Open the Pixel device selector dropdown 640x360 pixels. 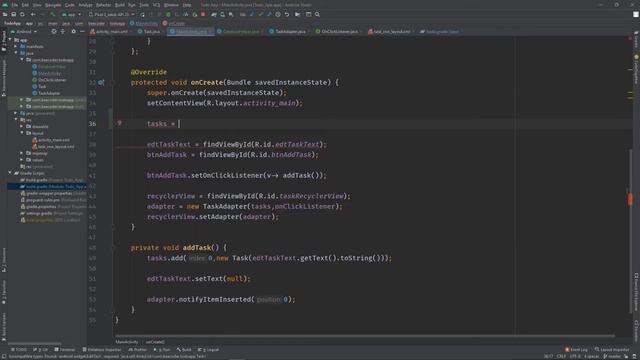tap(111, 14)
